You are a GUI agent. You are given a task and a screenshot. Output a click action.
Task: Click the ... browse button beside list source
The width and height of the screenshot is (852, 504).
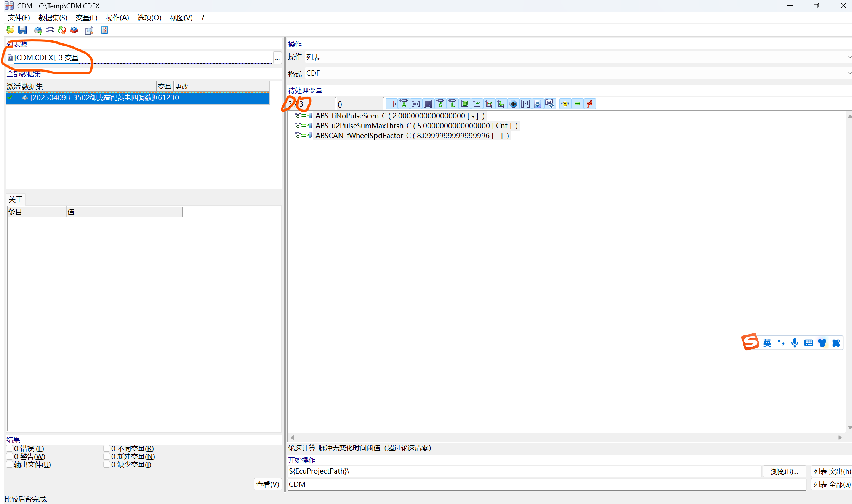[x=277, y=58]
